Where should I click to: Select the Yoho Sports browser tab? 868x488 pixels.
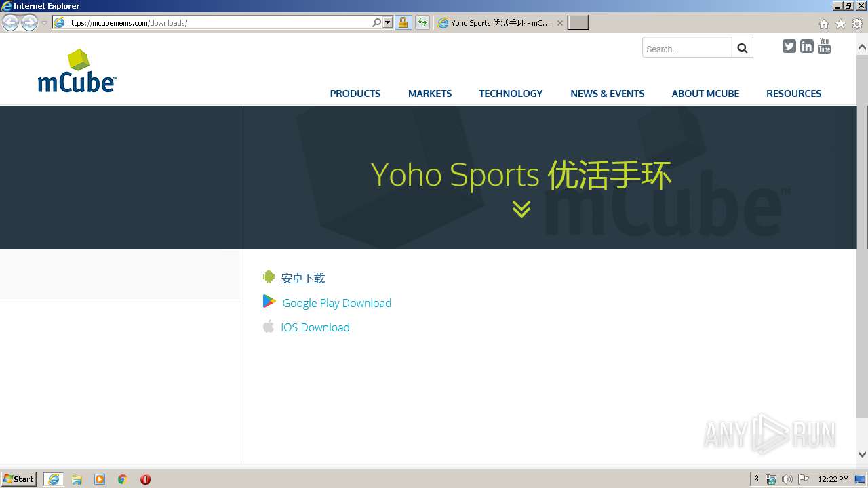500,23
